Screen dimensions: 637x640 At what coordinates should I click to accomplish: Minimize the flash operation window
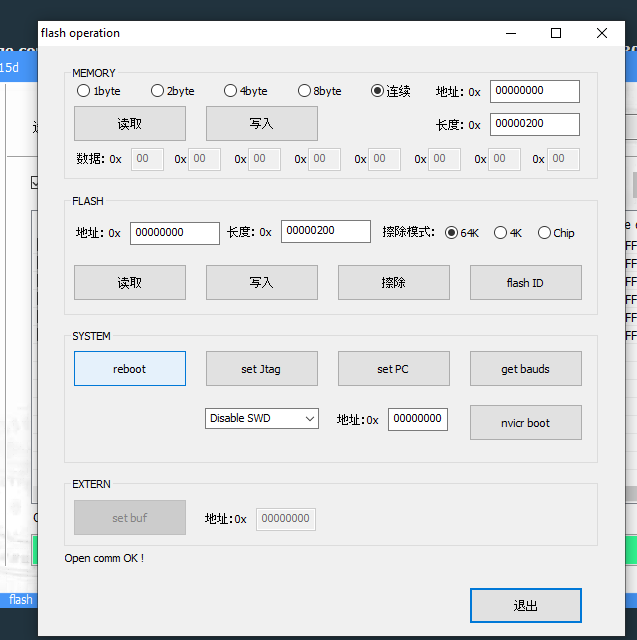tap(511, 33)
